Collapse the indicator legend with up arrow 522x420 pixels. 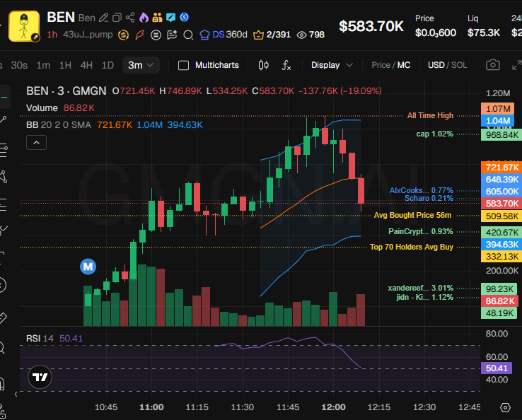[x=36, y=142]
